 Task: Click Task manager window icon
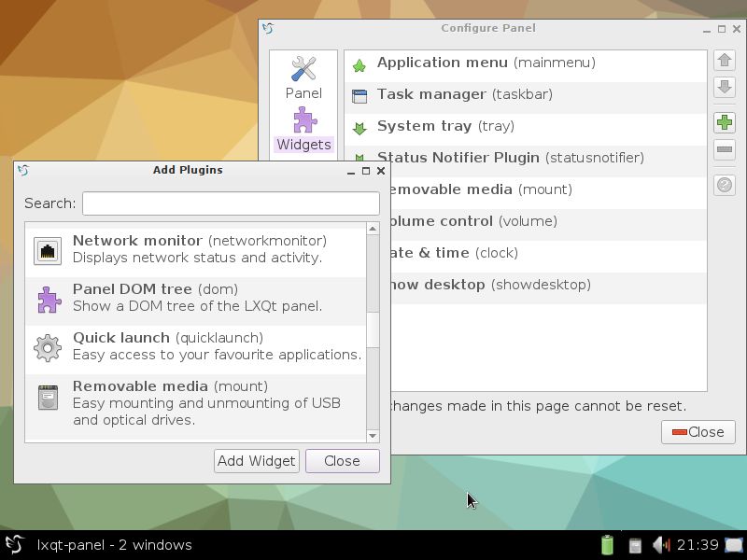tap(359, 97)
